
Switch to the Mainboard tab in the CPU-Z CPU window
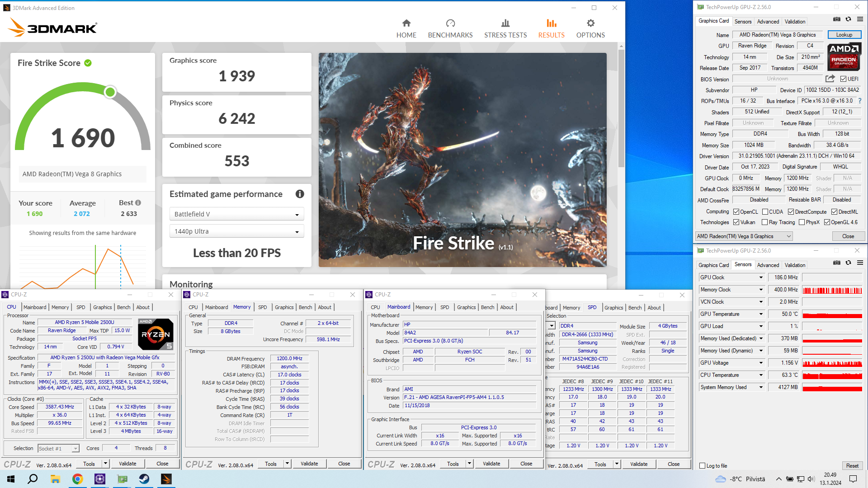pyautogui.click(x=35, y=307)
